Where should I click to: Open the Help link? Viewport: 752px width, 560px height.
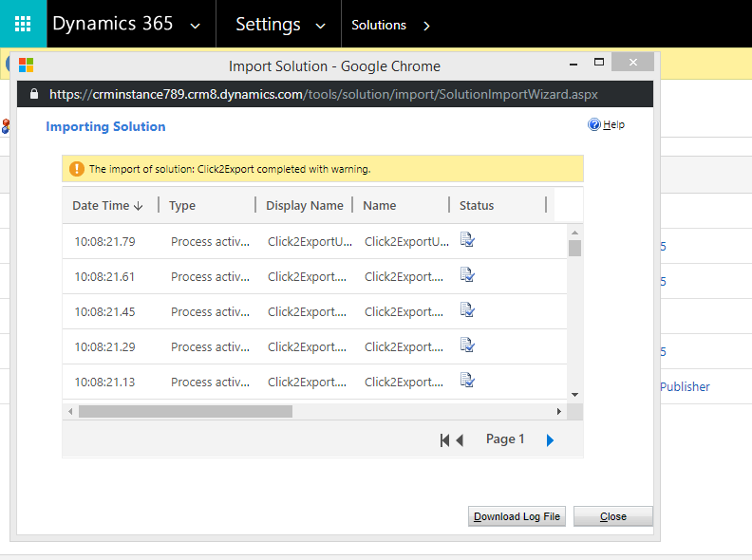tap(613, 124)
